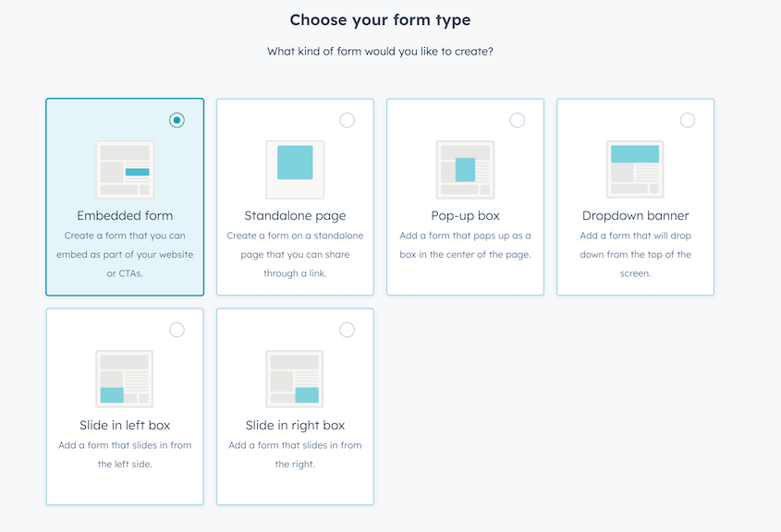This screenshot has width=781, height=532.
Task: Click the Dropdown banner preview image
Action: coord(635,169)
